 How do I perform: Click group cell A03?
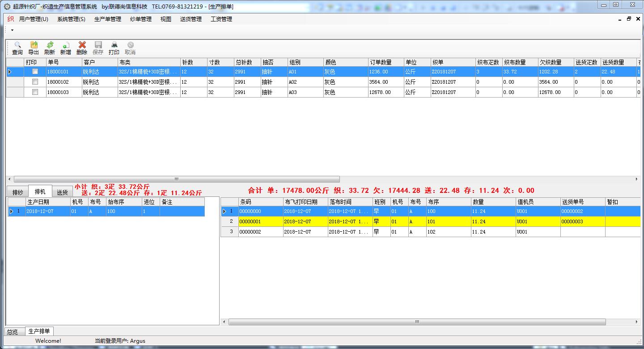click(x=305, y=92)
